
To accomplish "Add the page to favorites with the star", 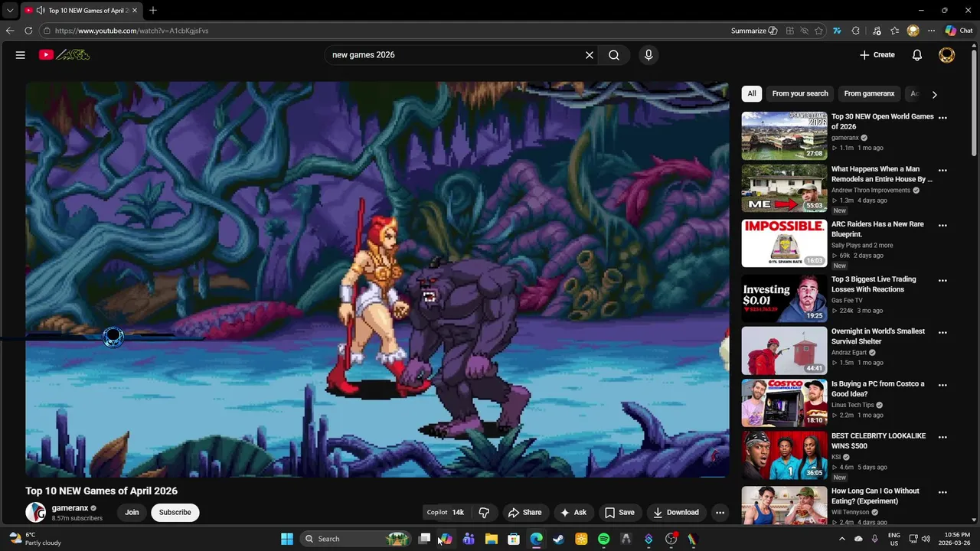I will [818, 31].
